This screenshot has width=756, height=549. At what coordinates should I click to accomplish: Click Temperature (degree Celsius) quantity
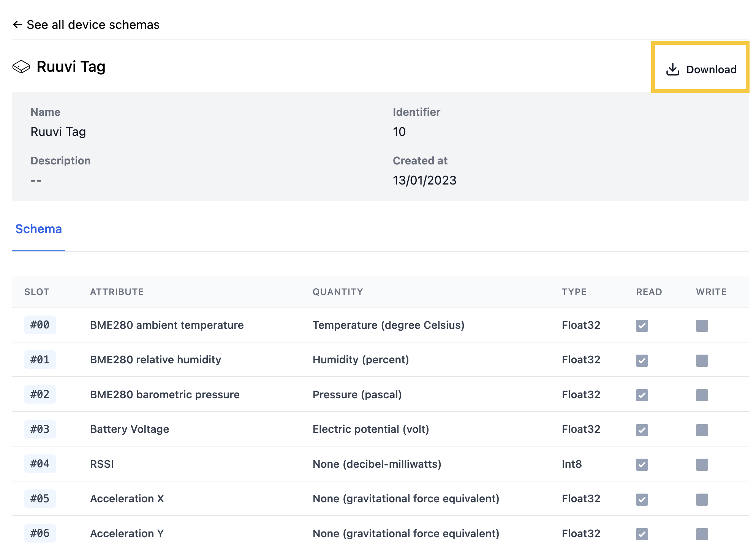389,325
